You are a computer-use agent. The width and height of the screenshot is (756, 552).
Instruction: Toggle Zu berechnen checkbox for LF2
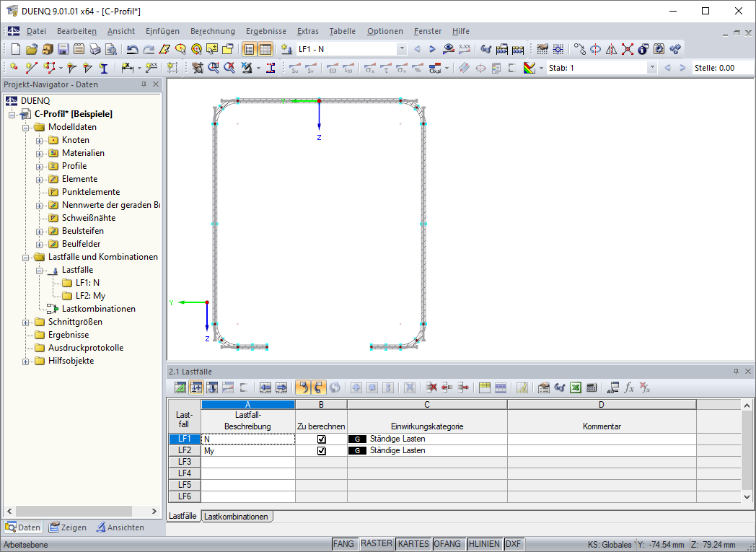click(x=321, y=451)
